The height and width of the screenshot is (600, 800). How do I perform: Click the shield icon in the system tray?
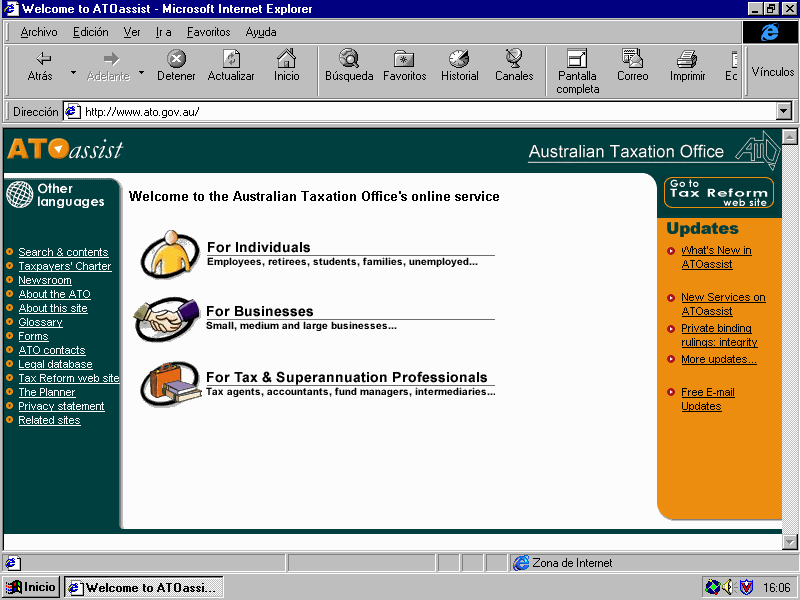(x=746, y=587)
